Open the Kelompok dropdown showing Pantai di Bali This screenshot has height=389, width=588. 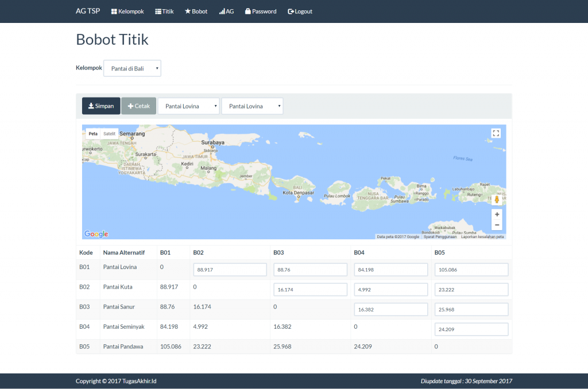click(132, 68)
